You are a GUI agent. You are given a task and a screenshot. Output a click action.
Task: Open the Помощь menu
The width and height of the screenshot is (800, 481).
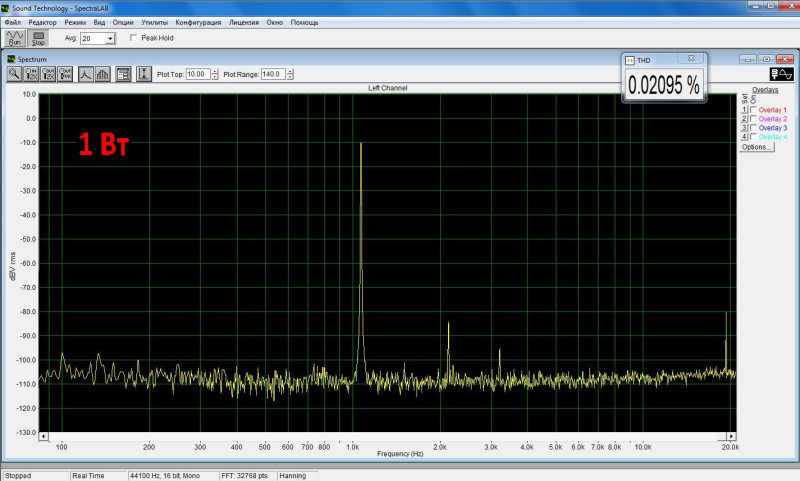(305, 22)
